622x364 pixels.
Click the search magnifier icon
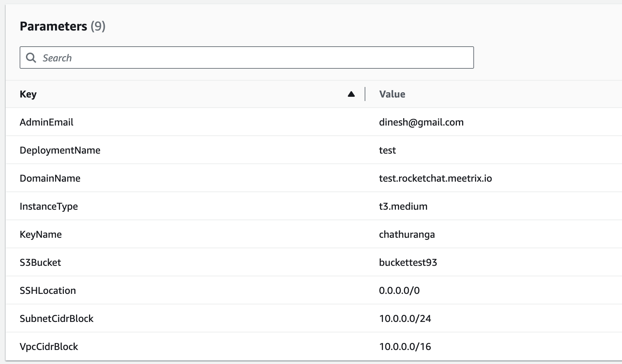click(x=31, y=58)
